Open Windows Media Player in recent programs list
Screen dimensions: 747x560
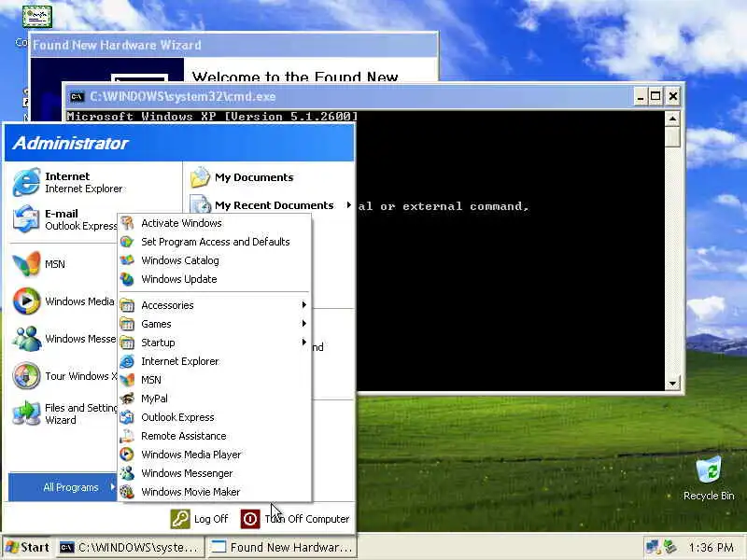click(x=62, y=301)
